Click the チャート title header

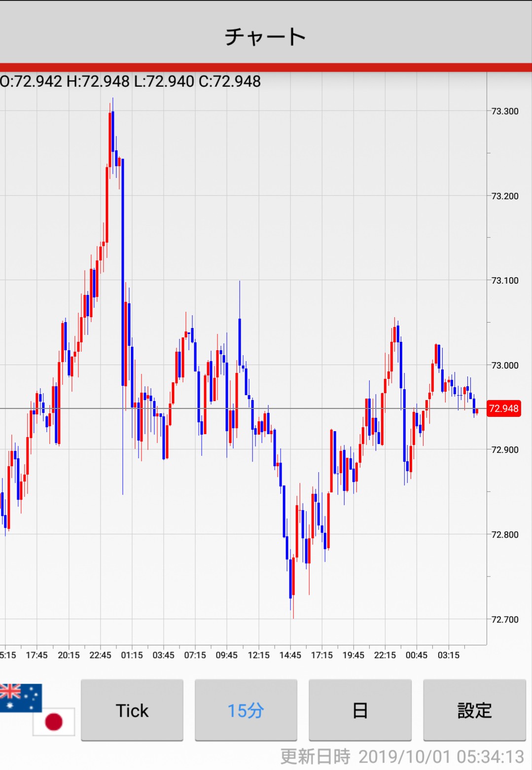265,37
